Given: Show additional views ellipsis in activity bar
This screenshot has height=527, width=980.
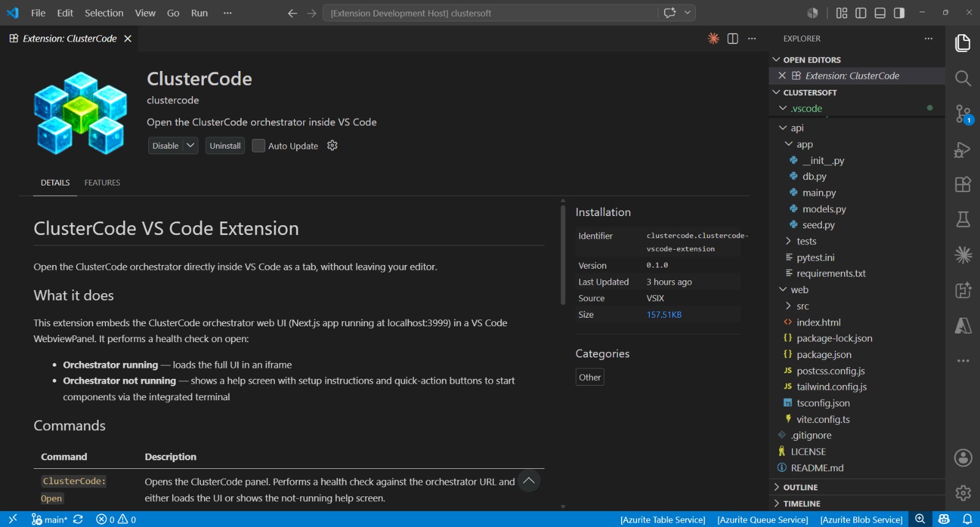Looking at the screenshot, I should click(x=963, y=361).
